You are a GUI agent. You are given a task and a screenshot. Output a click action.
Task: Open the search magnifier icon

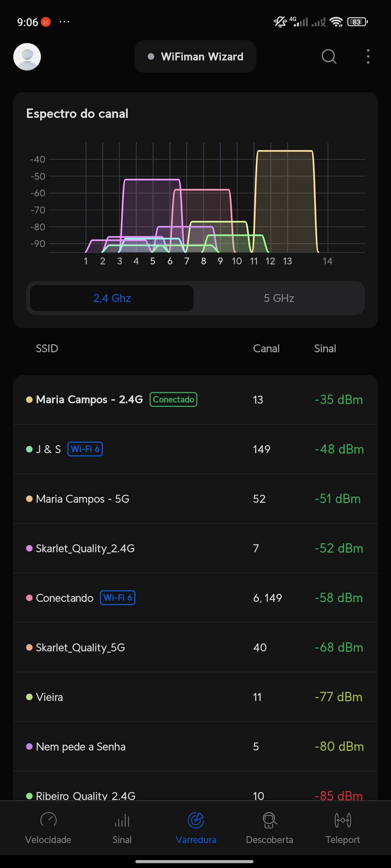(x=329, y=57)
